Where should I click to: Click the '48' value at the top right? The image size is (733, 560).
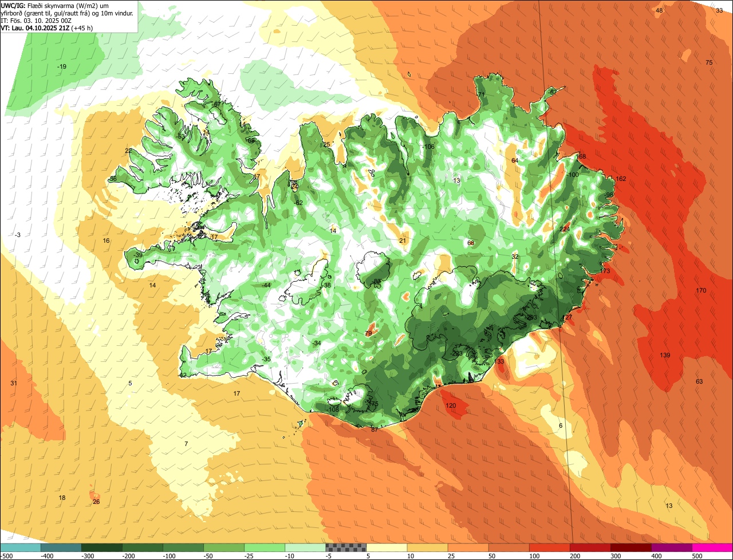659,11
